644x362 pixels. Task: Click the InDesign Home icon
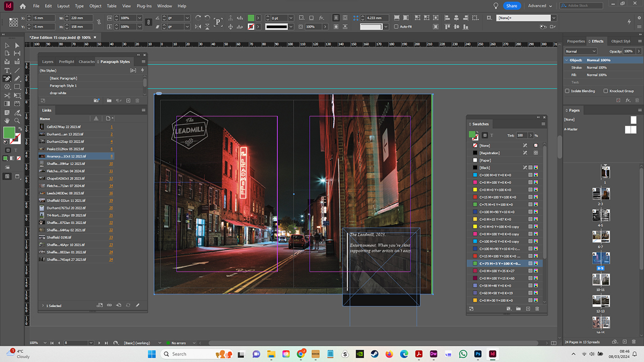[x=22, y=6]
